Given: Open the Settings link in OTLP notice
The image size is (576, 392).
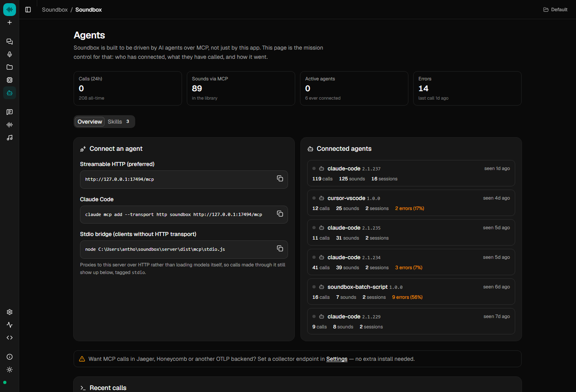Looking at the screenshot, I should point(337,359).
